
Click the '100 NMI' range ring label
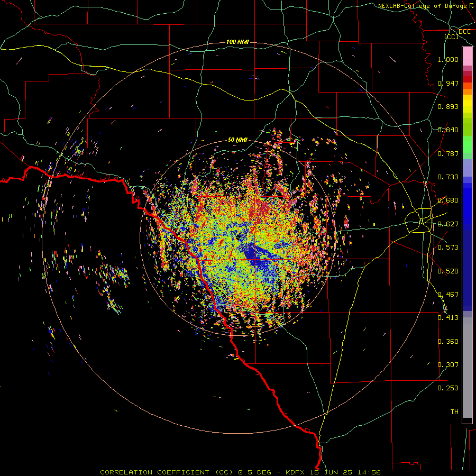pyautogui.click(x=237, y=42)
